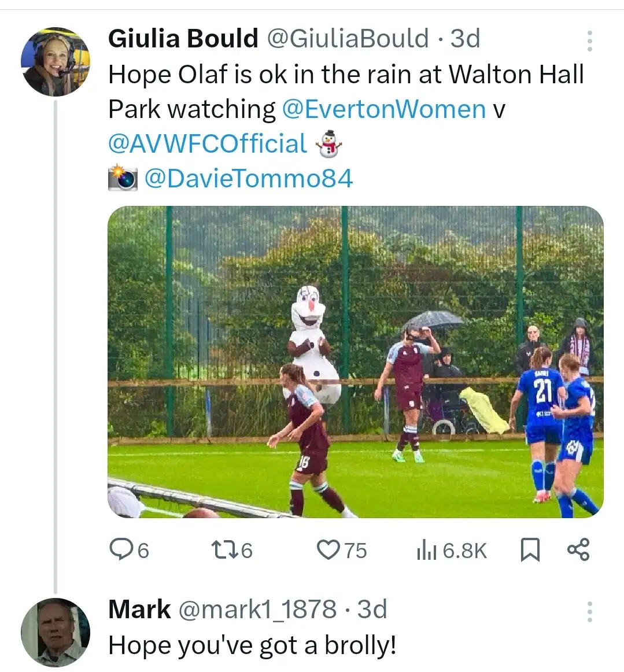624x672 pixels.
Task: Click the 3d timestamp on Giulia's tweet
Action: point(466,39)
